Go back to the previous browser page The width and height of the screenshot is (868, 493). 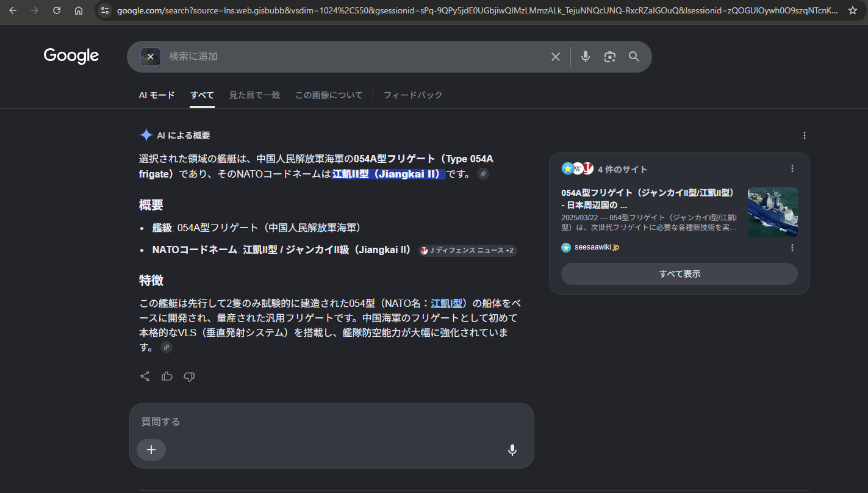[13, 10]
